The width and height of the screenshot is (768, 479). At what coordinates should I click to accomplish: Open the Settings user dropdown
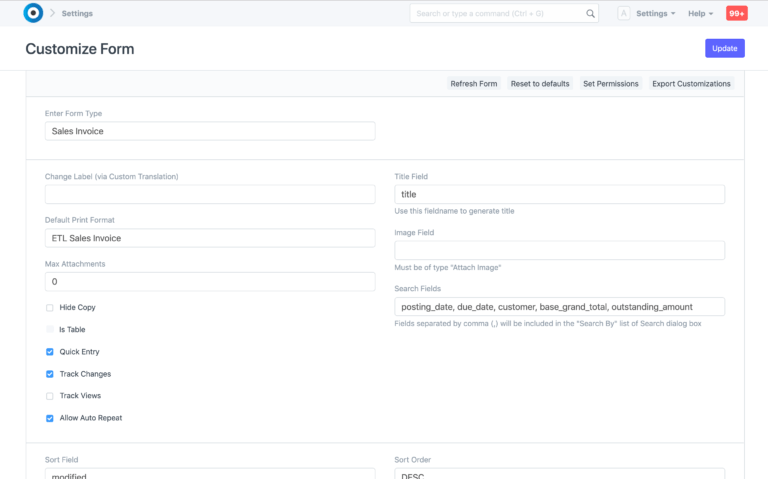tap(656, 14)
